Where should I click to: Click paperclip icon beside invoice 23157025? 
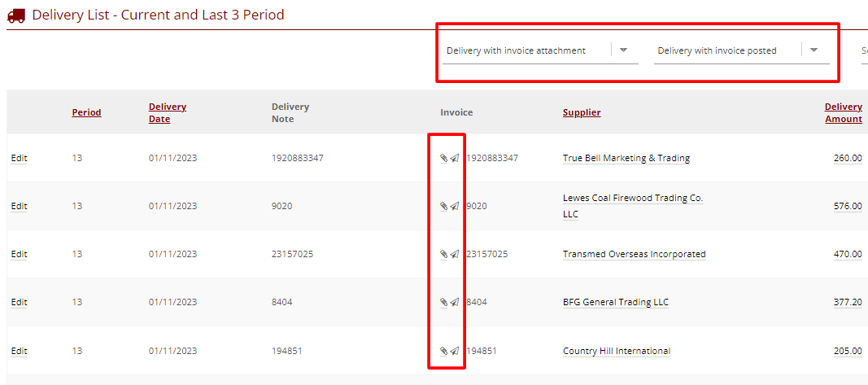(x=443, y=254)
